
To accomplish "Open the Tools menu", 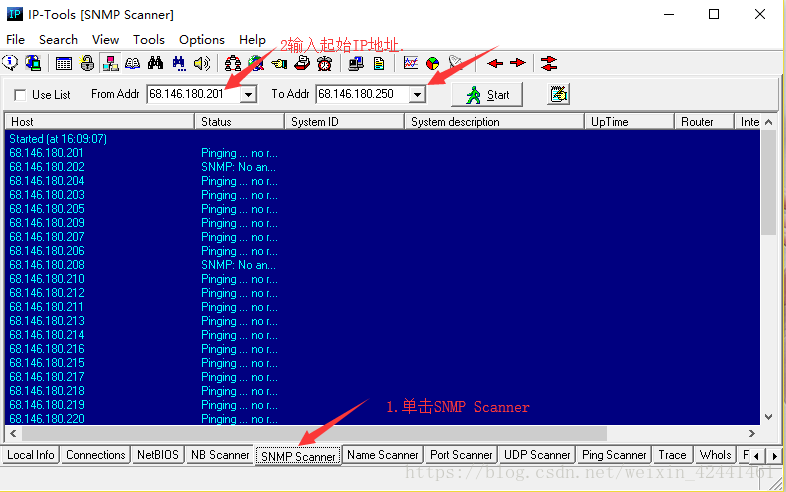I will [148, 40].
